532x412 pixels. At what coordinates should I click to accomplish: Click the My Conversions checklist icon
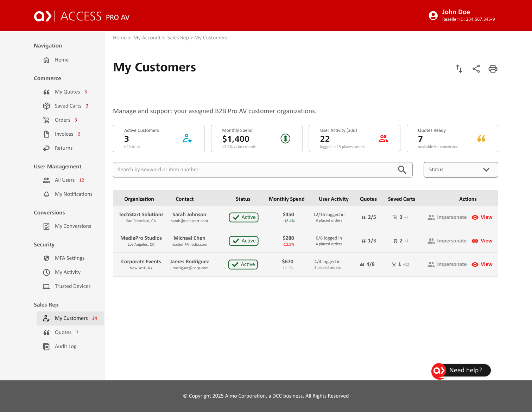(x=46, y=226)
